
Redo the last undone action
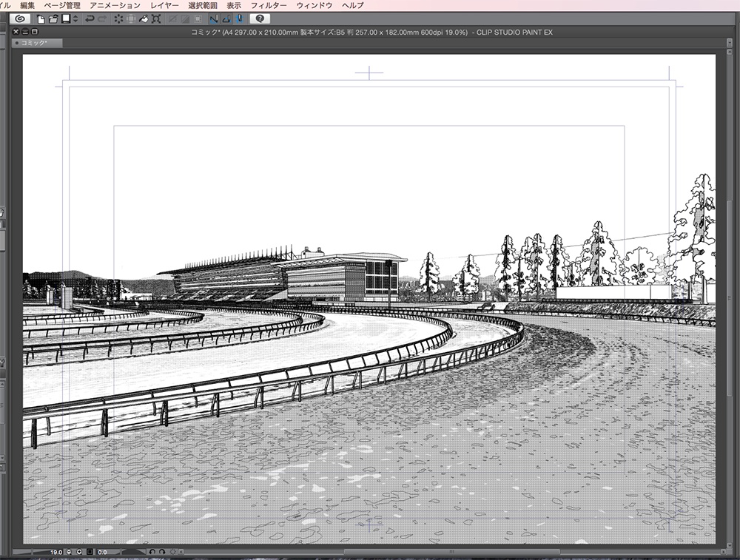[x=102, y=20]
